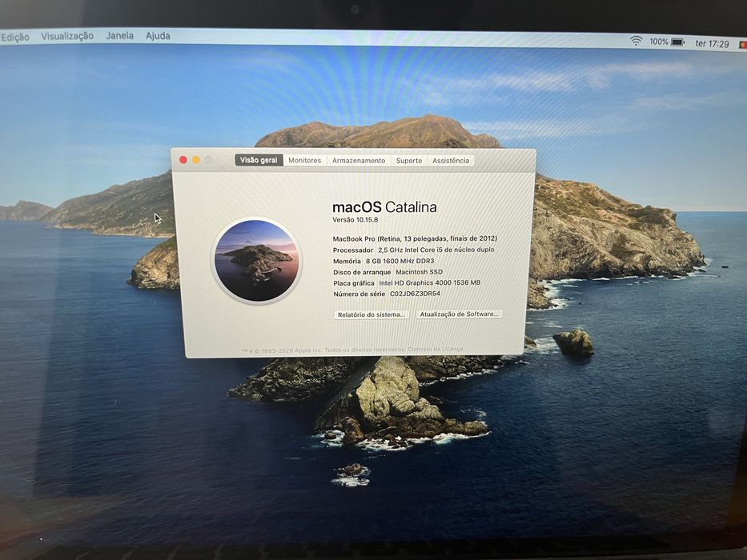Click the round macOS Catalina island image
Image resolution: width=747 pixels, height=560 pixels.
point(257,260)
